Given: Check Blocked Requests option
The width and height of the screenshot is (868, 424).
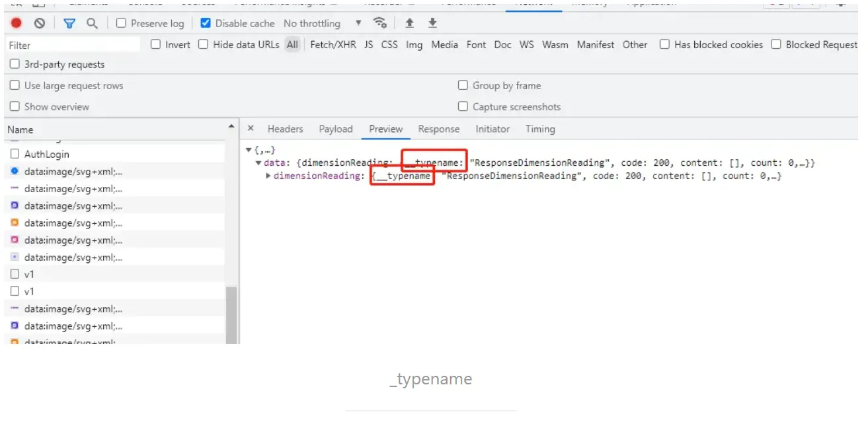Looking at the screenshot, I should (x=776, y=44).
